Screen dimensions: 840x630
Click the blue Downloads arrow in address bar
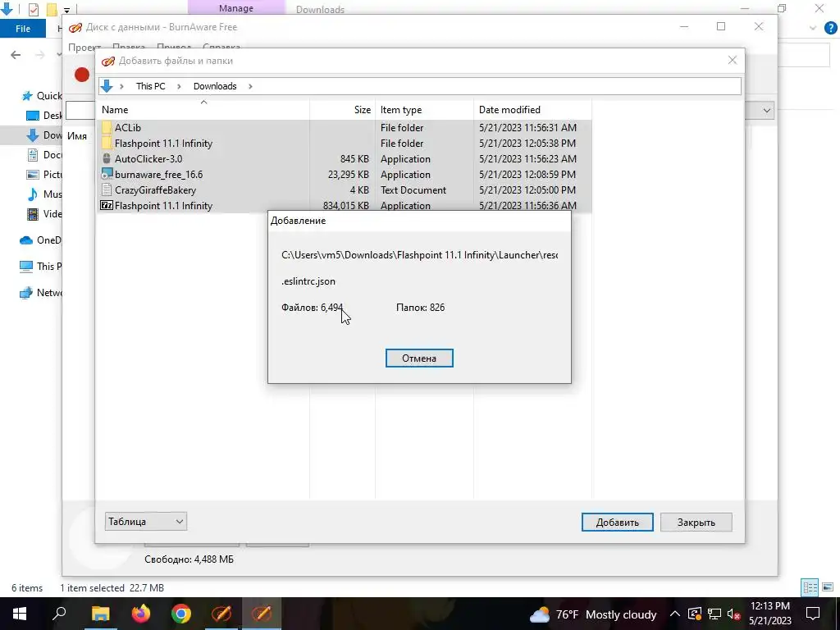tap(107, 85)
